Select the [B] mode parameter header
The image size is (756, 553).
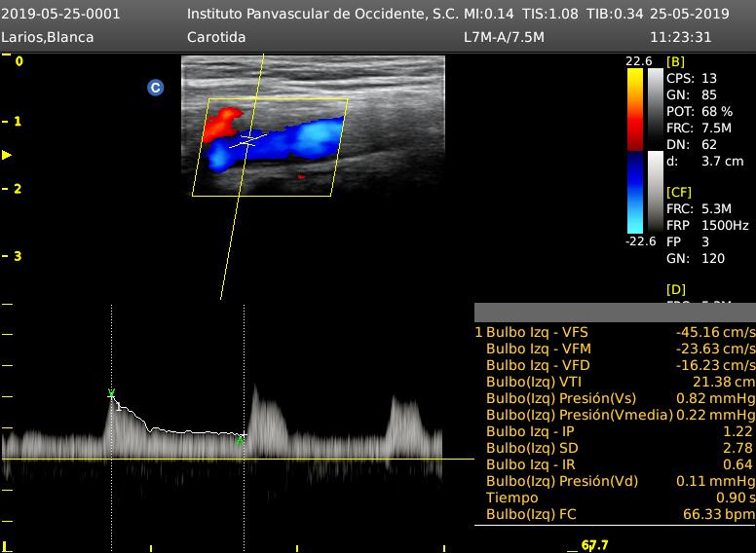[675, 61]
